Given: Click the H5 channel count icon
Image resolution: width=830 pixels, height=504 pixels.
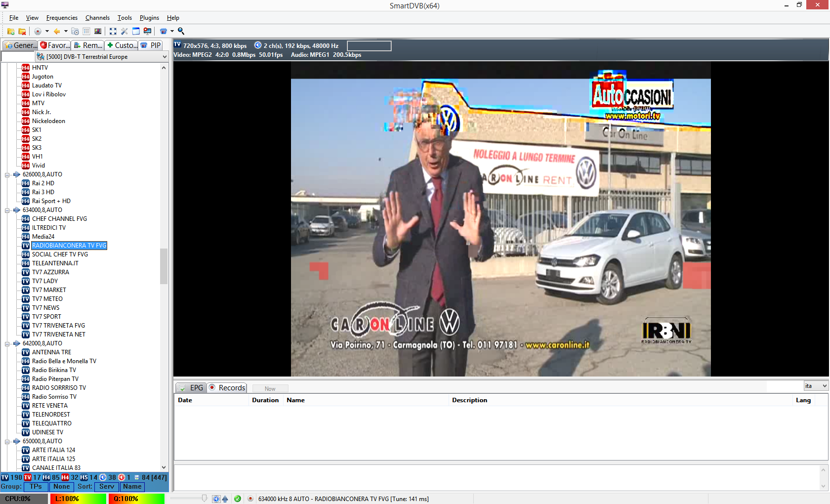Looking at the screenshot, I should 84,477.
